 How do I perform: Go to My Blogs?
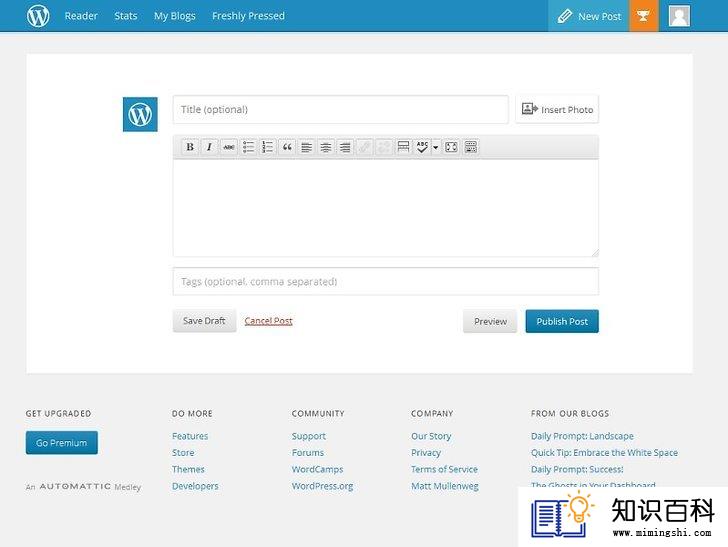tap(175, 16)
